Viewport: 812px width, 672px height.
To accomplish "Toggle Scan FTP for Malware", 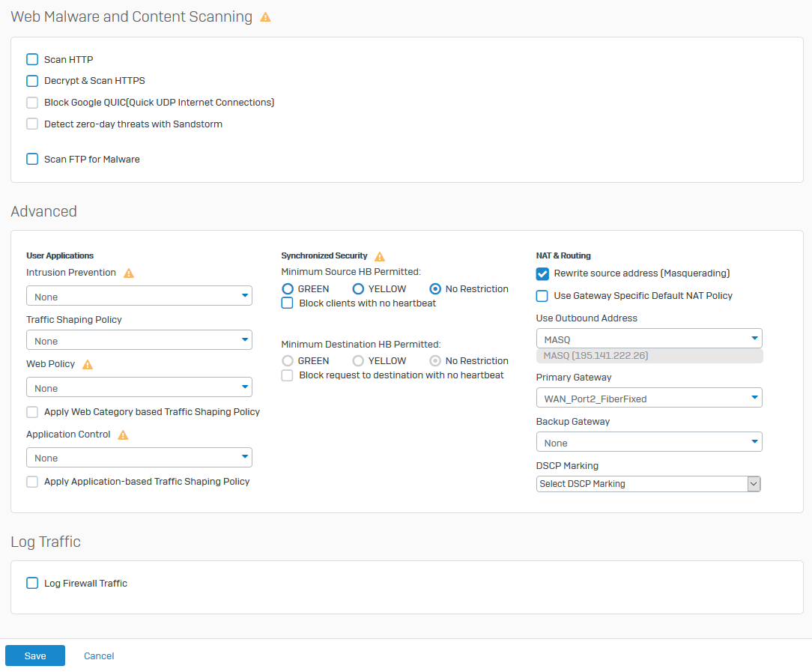I will point(32,159).
